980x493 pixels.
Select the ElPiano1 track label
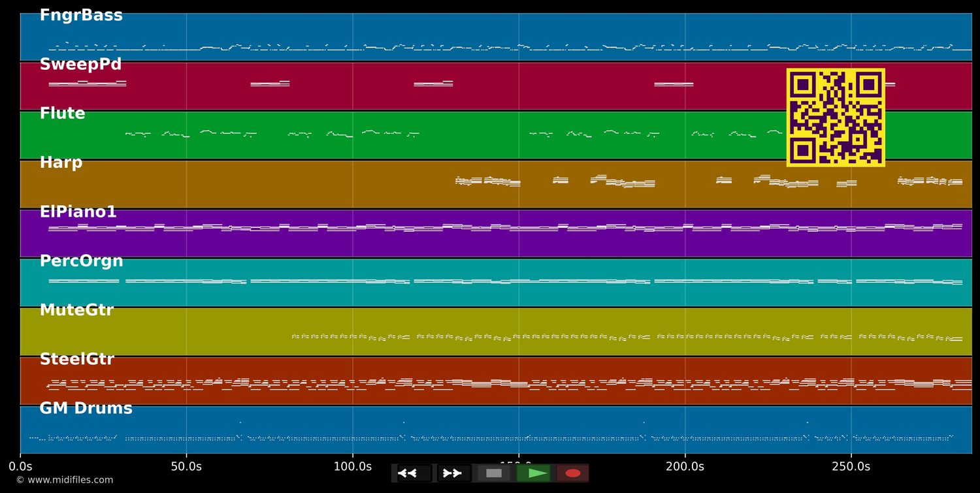[78, 212]
